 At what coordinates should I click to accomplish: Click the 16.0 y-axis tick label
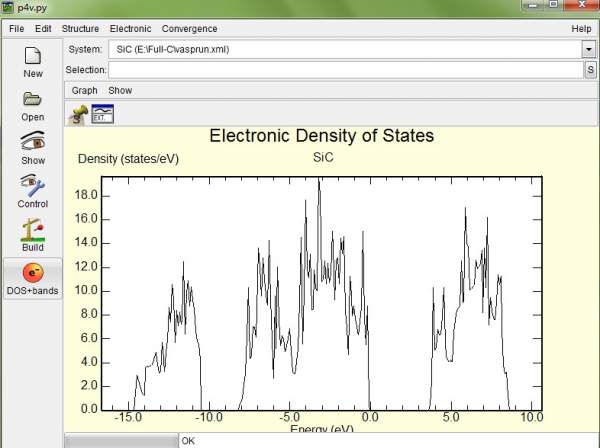coord(86,219)
